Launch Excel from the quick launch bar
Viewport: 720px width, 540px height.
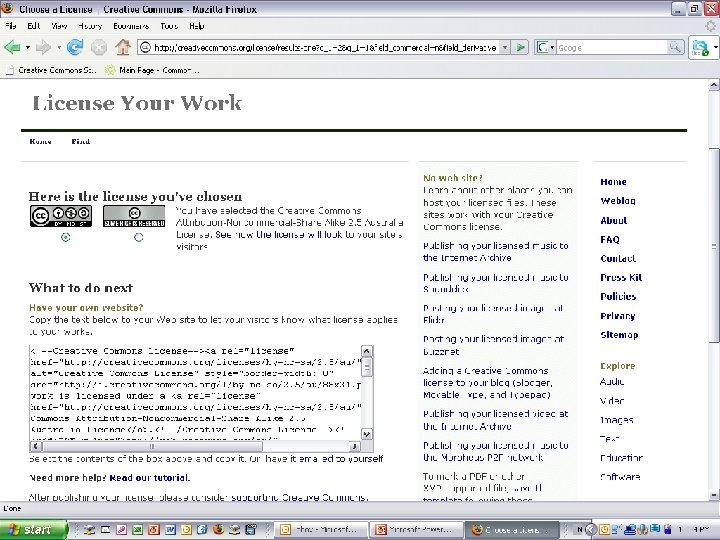137,529
